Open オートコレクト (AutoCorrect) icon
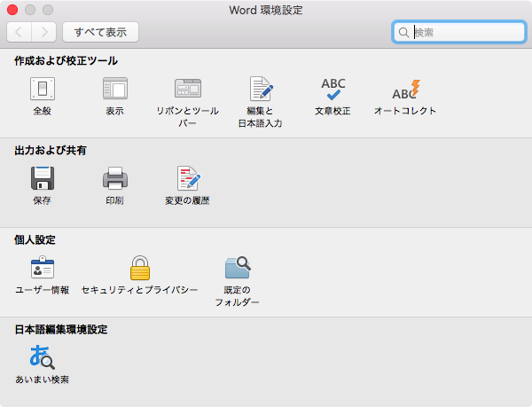 (x=405, y=90)
